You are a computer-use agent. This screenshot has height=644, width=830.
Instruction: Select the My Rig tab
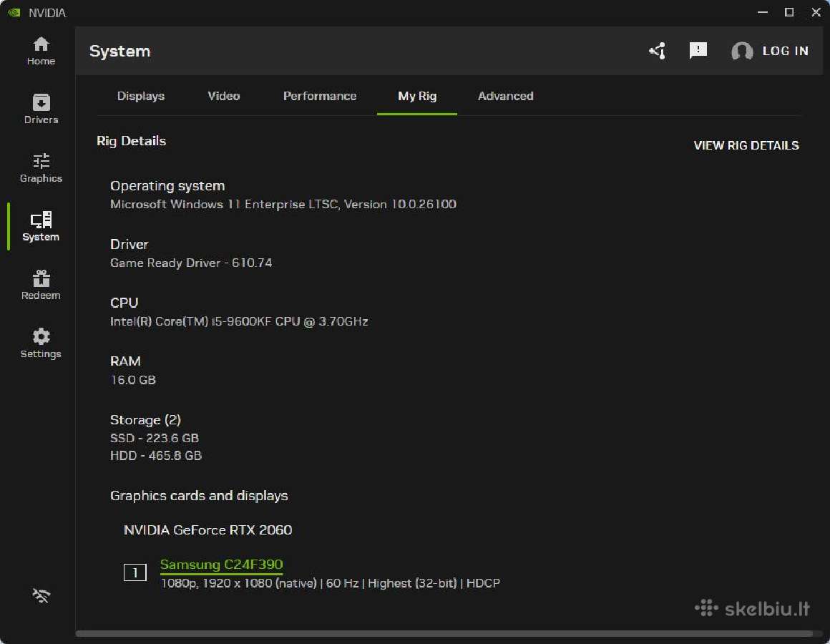(x=417, y=96)
